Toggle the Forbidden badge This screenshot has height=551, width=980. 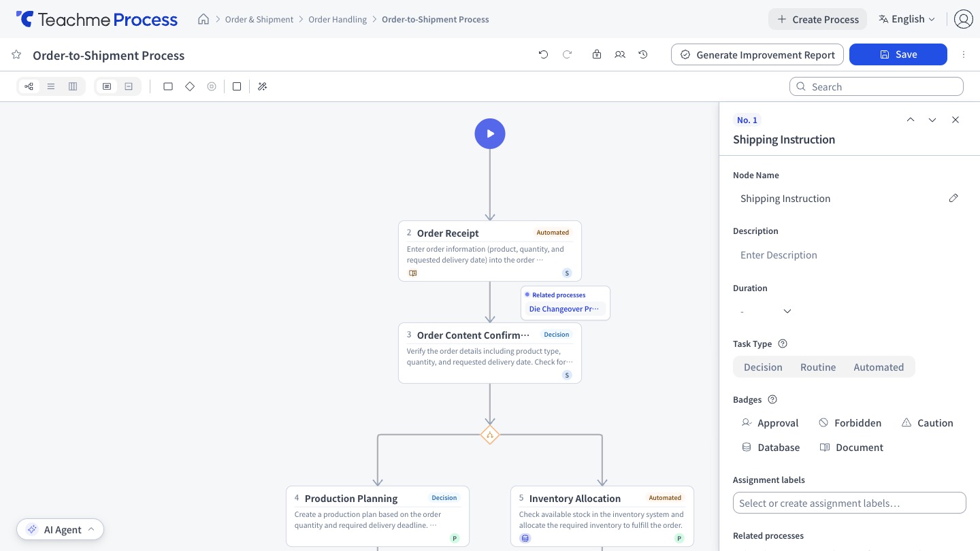[850, 423]
